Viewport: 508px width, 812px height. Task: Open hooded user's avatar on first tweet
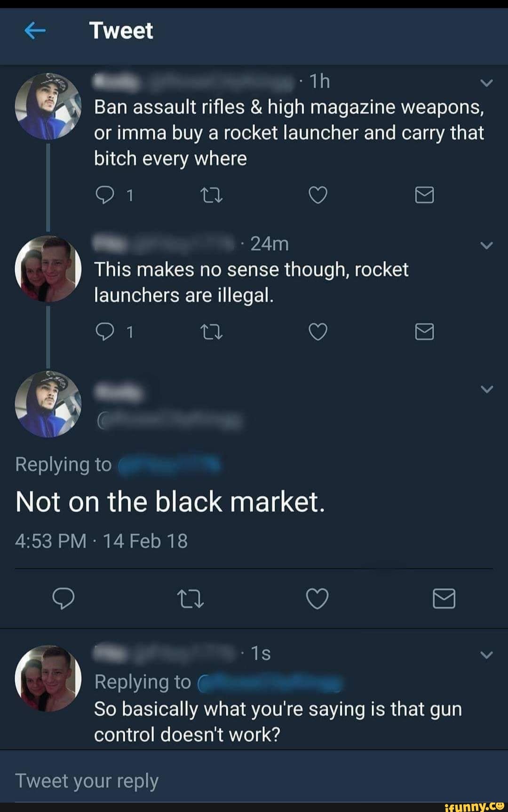coord(48,107)
